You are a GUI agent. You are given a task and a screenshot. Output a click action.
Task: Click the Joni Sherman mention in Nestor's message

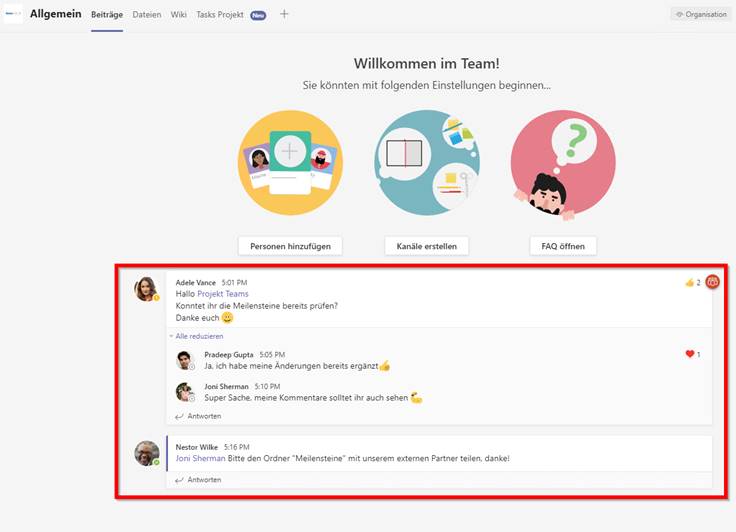pyautogui.click(x=200, y=458)
